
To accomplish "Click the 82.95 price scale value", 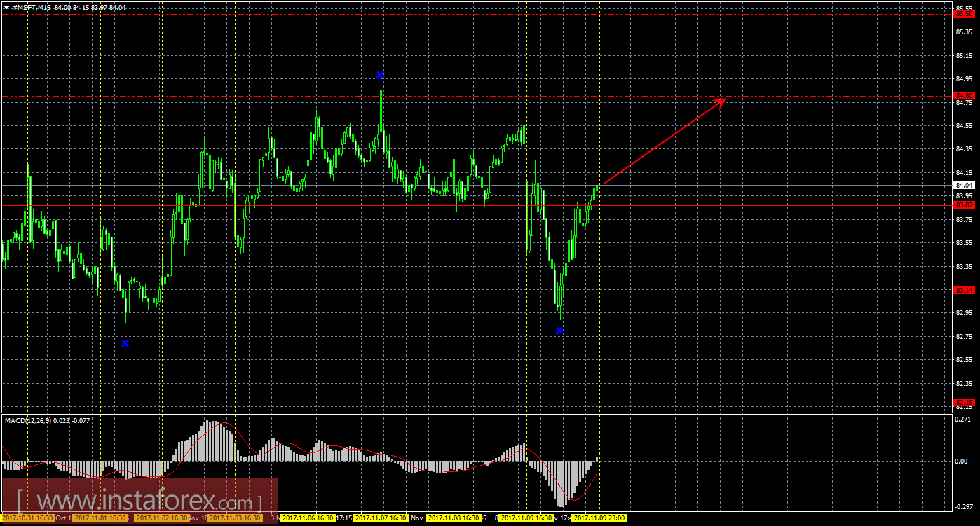I will coord(964,312).
